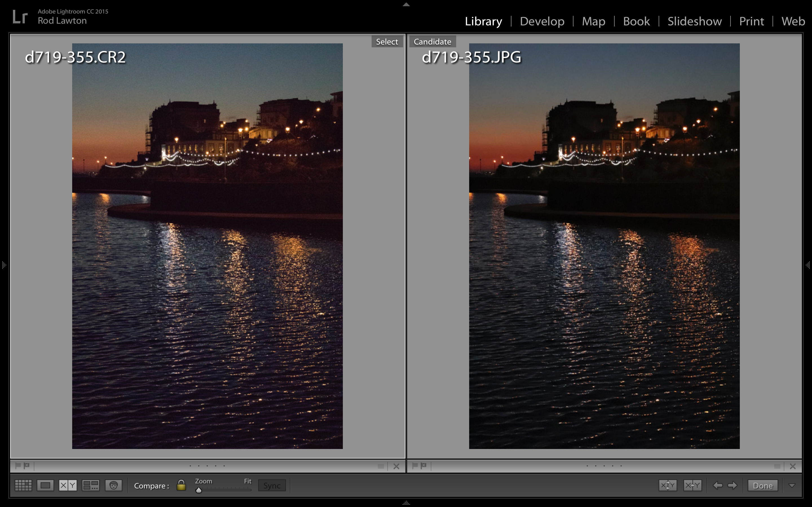812x507 pixels.
Task: Open Survey view from the toolbar
Action: coord(90,485)
